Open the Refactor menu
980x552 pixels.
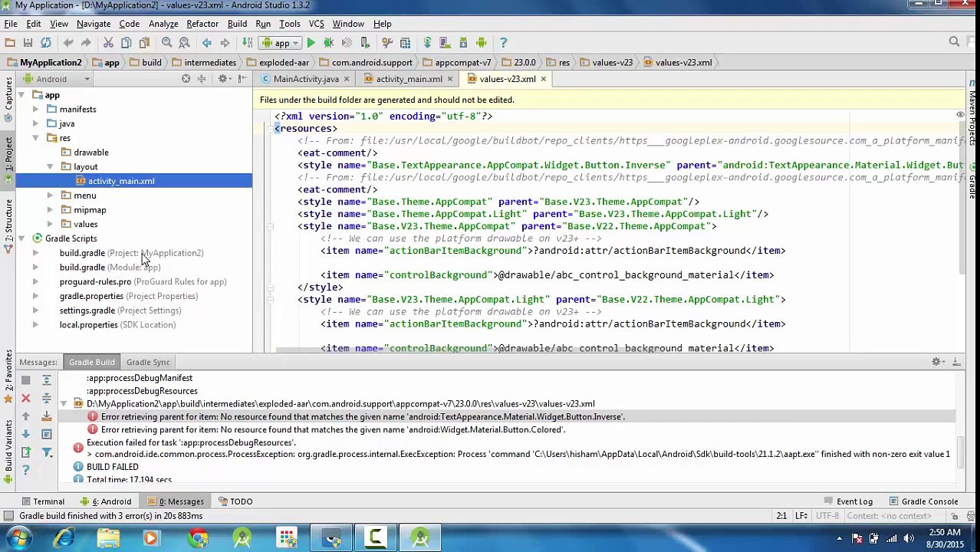tap(202, 24)
